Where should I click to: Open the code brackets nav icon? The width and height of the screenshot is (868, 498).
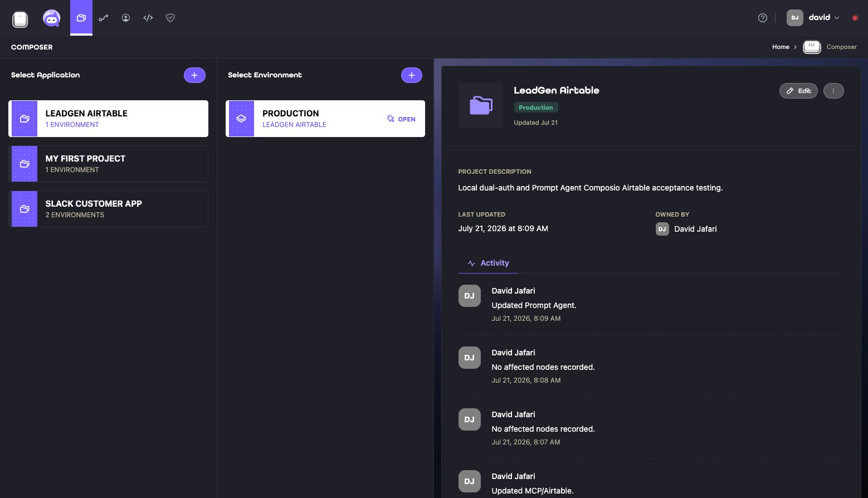click(x=148, y=18)
